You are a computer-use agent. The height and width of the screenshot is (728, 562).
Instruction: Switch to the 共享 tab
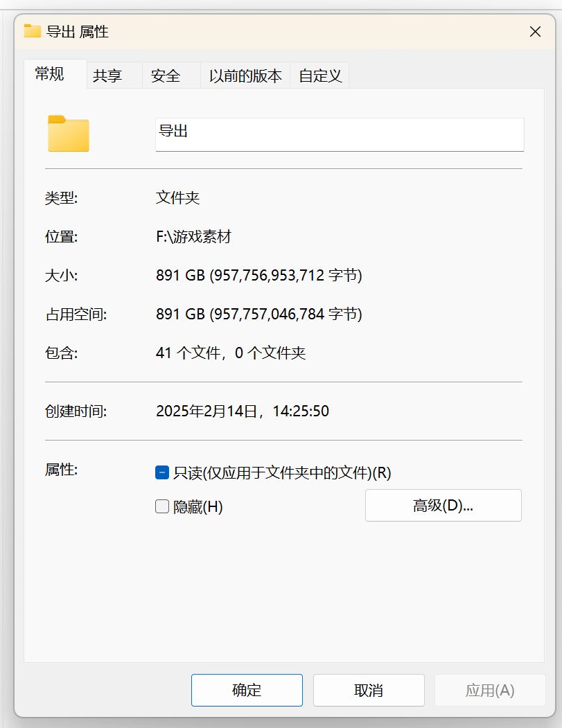(107, 76)
